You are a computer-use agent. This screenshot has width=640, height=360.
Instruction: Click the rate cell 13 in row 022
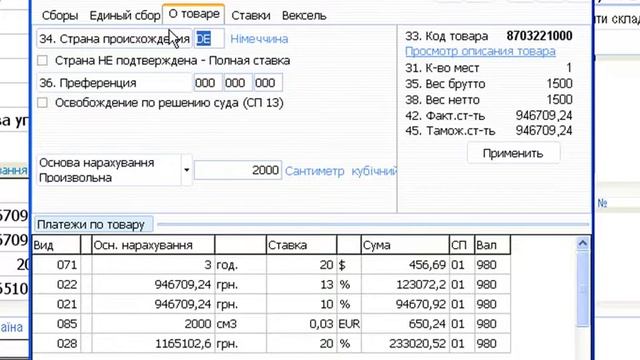coord(301,284)
